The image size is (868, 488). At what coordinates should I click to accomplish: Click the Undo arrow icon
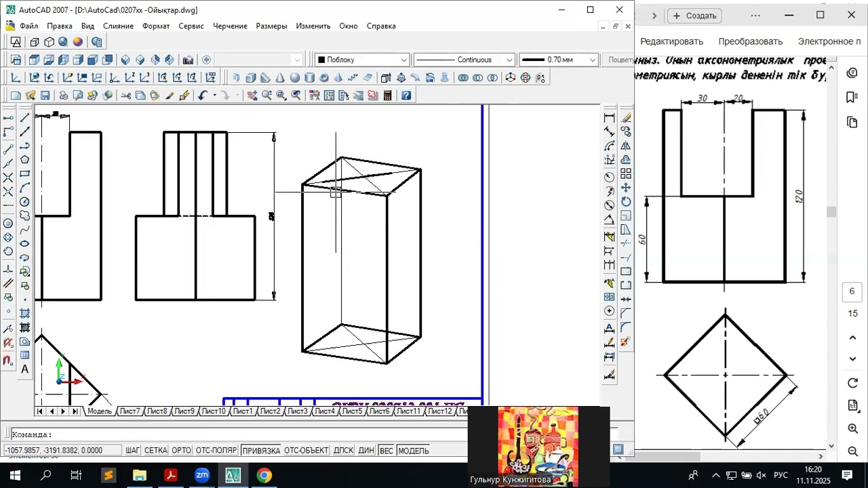point(202,96)
